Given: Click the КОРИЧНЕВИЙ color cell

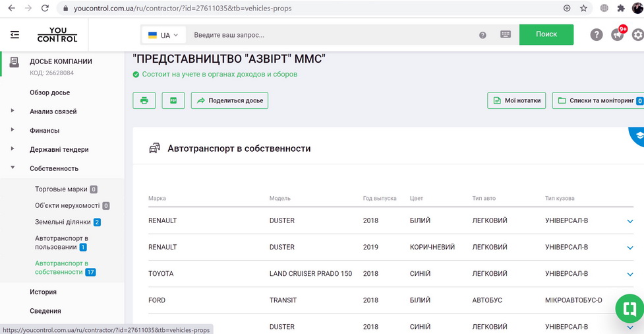Looking at the screenshot, I should tap(432, 248).
